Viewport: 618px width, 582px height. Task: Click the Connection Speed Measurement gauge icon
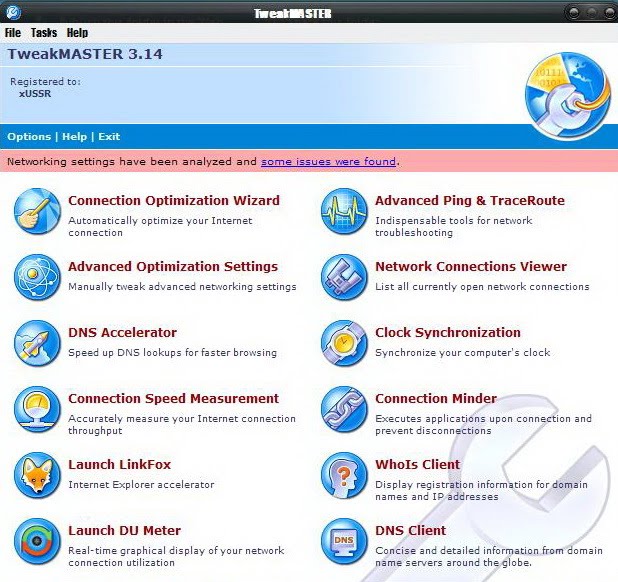37,409
